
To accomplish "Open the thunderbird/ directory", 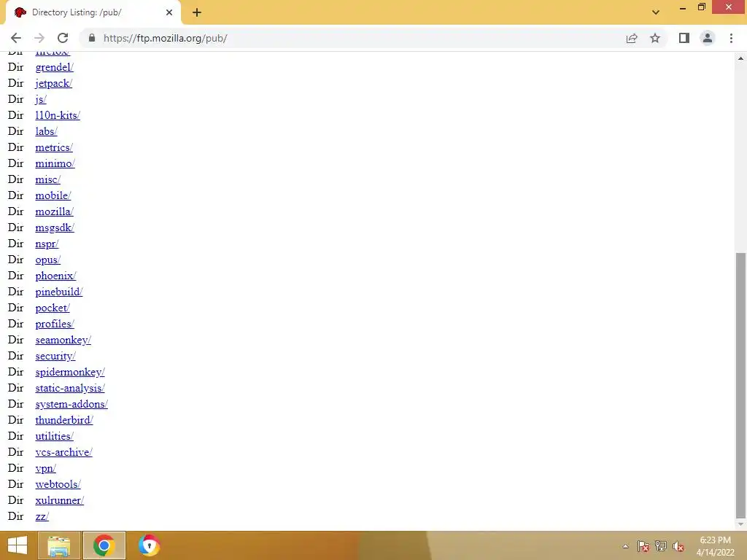I will (64, 420).
